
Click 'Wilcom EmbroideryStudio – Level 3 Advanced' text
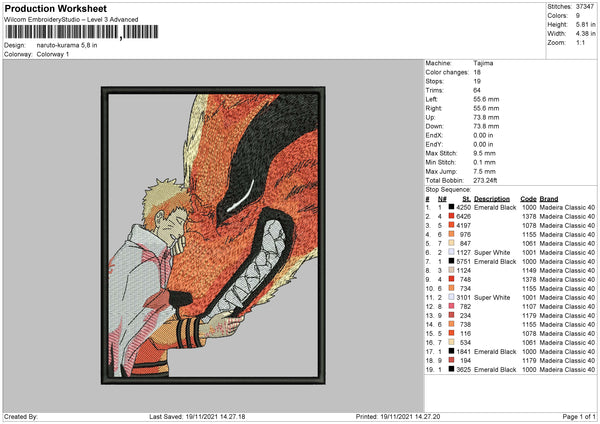tap(71, 20)
